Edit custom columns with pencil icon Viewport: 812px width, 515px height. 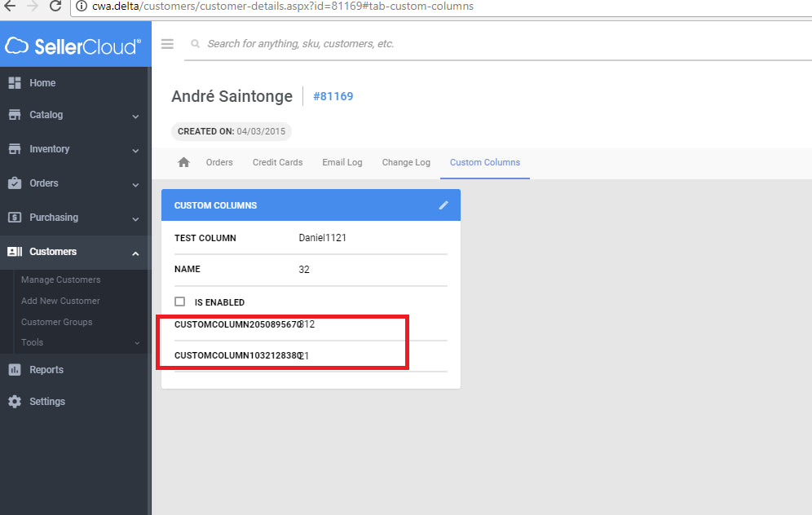(444, 205)
